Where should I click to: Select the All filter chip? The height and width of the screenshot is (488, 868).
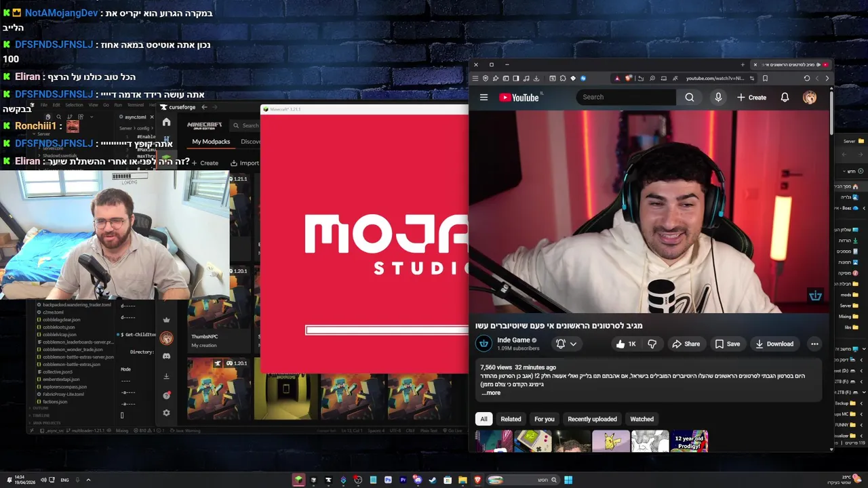coord(484,419)
